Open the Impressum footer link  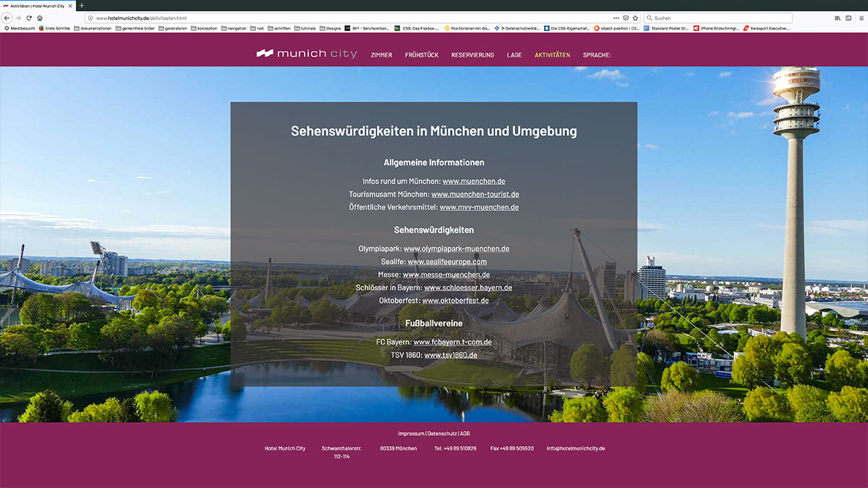click(411, 434)
